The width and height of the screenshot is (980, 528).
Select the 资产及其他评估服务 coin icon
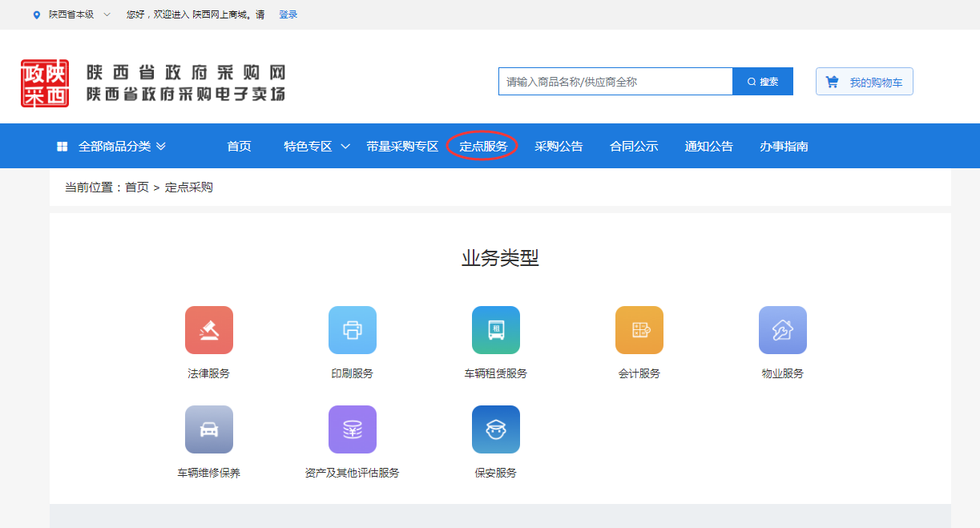coord(353,429)
